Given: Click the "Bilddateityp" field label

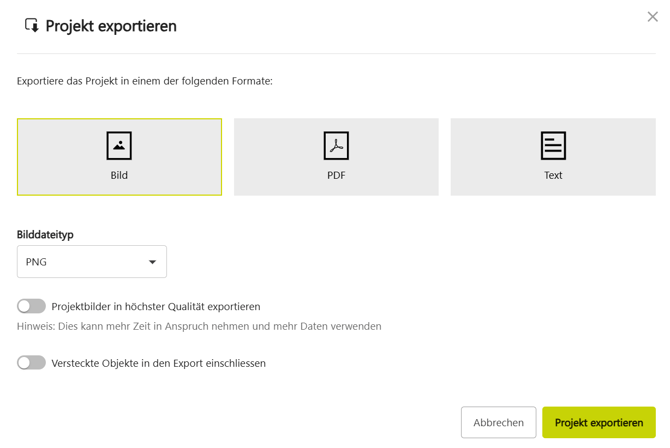Looking at the screenshot, I should click(x=45, y=234).
